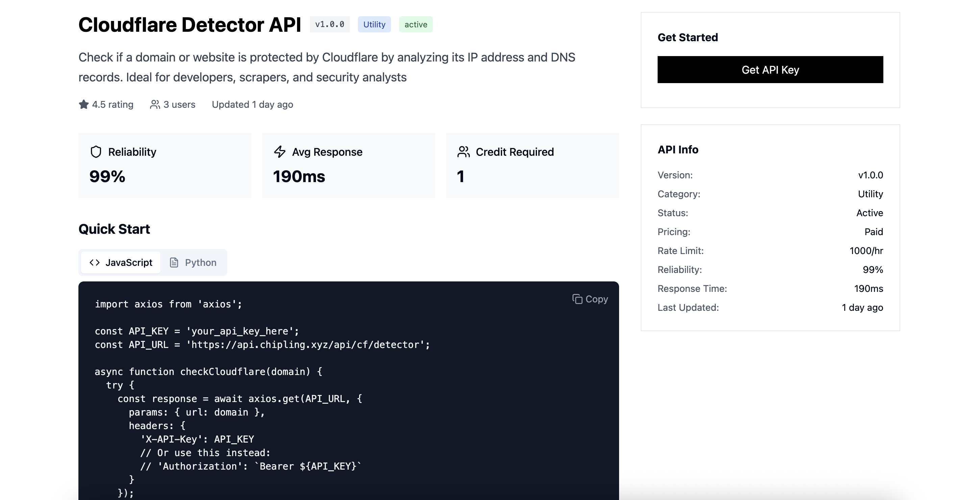Click the Status value Active
Viewport: 980px width, 500px height.
[x=869, y=212]
